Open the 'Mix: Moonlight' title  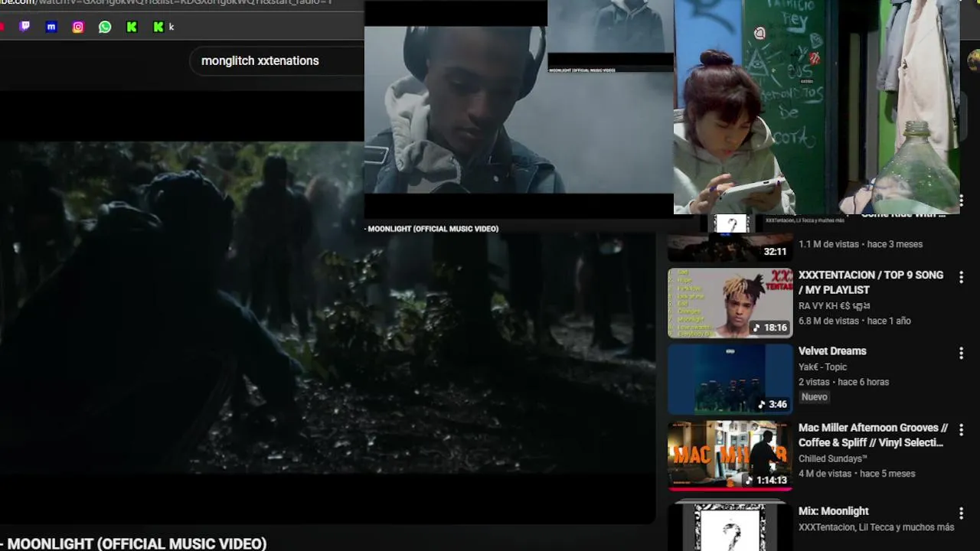pyautogui.click(x=833, y=511)
